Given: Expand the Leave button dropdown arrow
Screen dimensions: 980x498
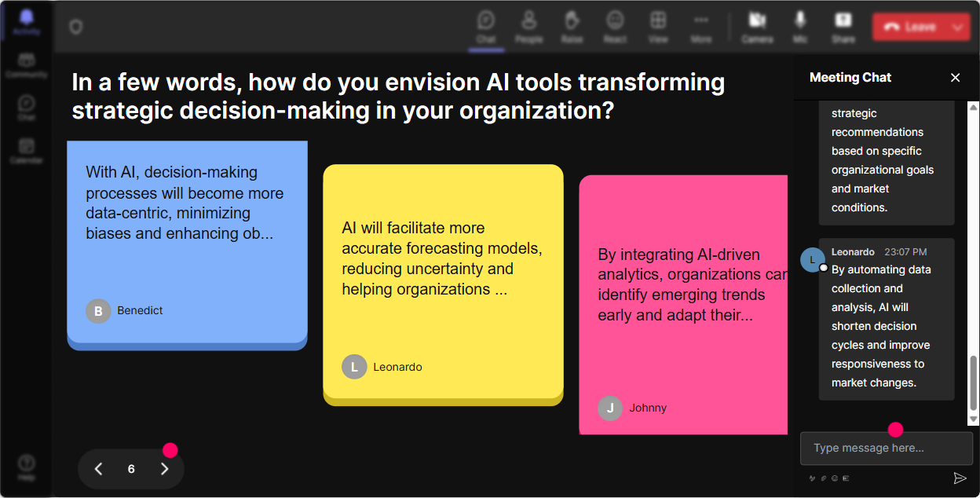Looking at the screenshot, I should click(x=957, y=27).
